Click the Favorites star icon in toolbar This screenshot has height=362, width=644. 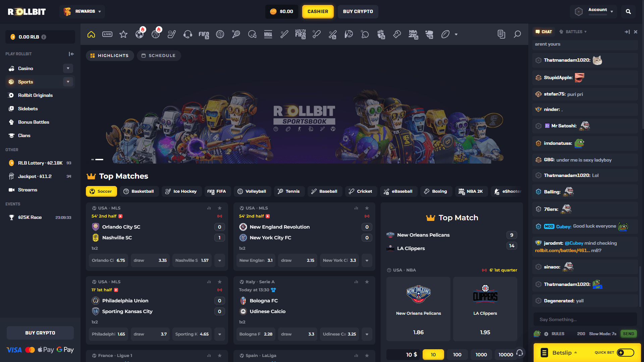[x=123, y=34]
